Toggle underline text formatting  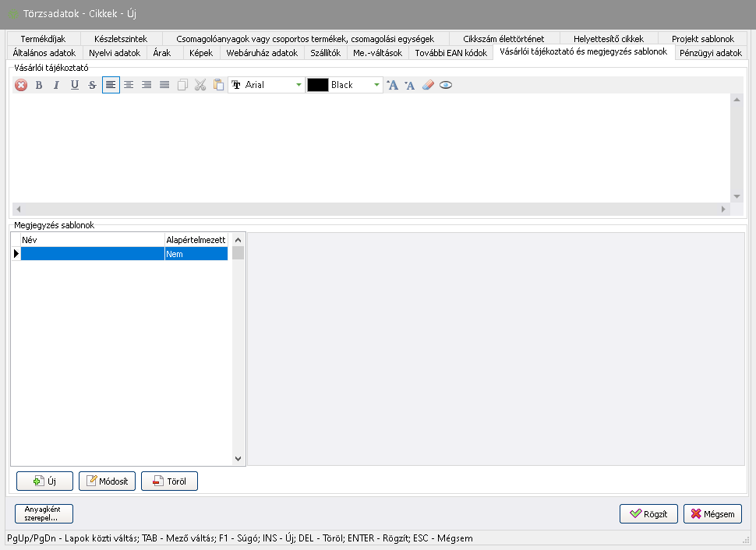pyautogui.click(x=75, y=85)
